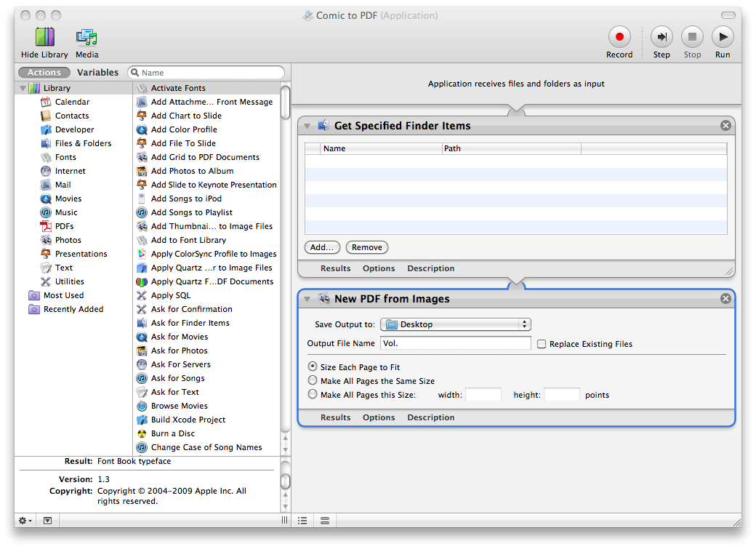Screen dimensions: 756x549
Task: Show Options of Get Specified Finder Items
Action: tap(379, 268)
